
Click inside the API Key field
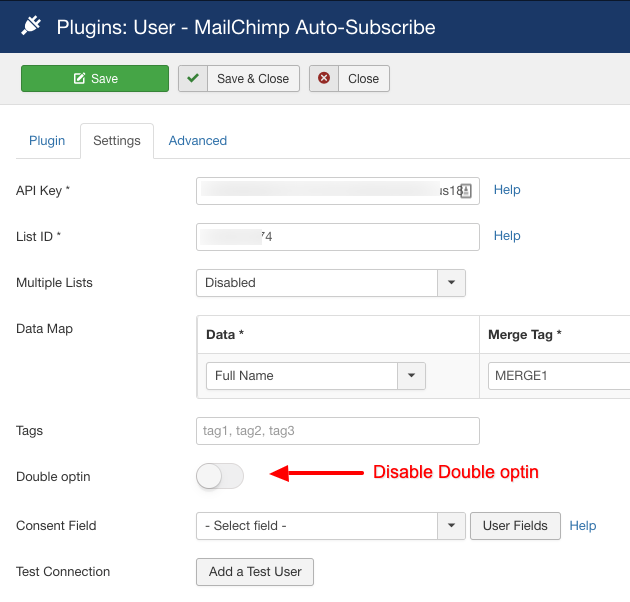338,191
